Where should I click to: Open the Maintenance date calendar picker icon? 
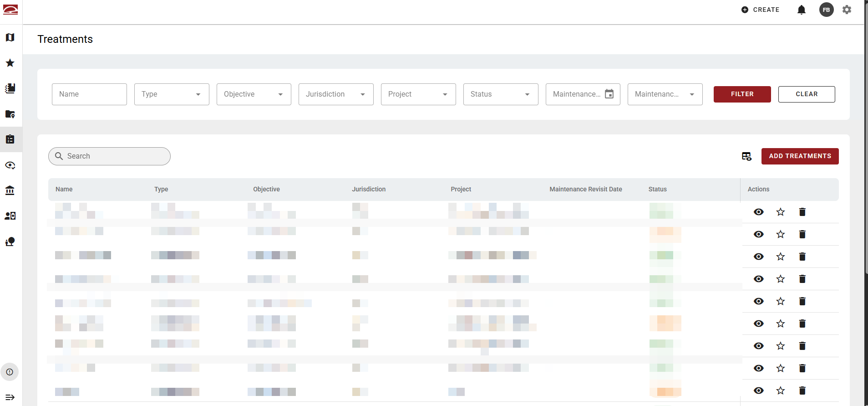[x=609, y=94]
